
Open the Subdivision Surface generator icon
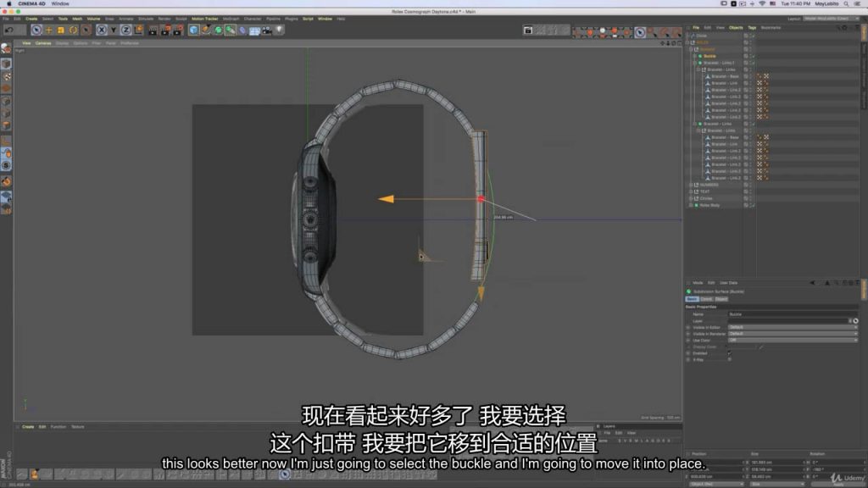[x=218, y=30]
